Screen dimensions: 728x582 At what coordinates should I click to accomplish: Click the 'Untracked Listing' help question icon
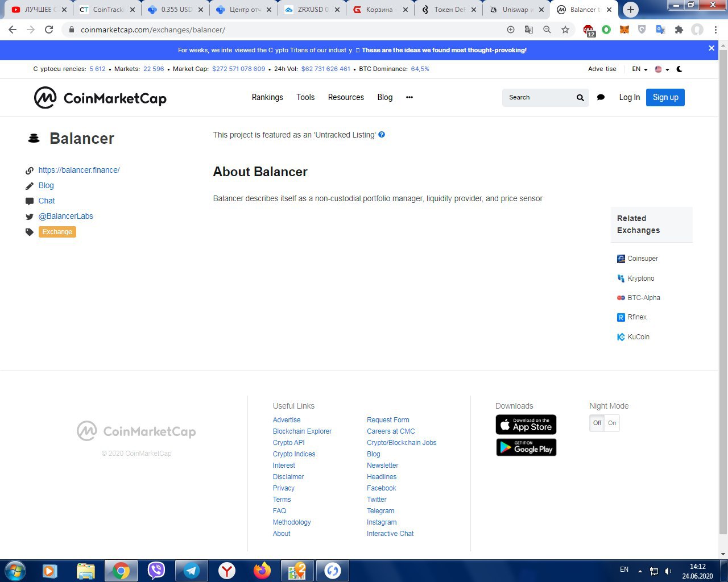pos(382,135)
